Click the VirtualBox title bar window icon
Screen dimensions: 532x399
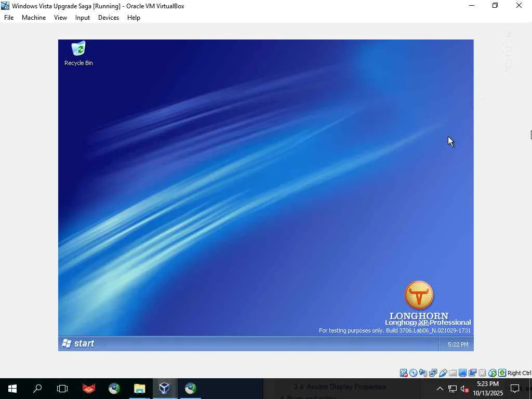click(x=5, y=5)
